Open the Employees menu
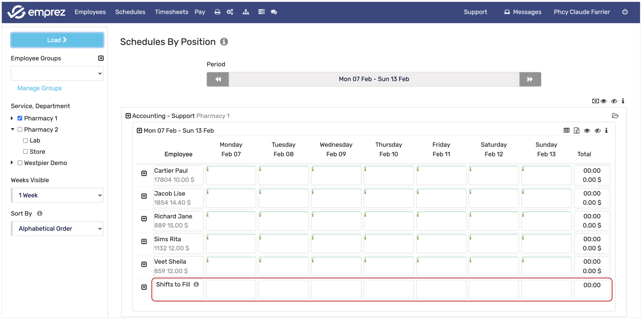 [90, 12]
